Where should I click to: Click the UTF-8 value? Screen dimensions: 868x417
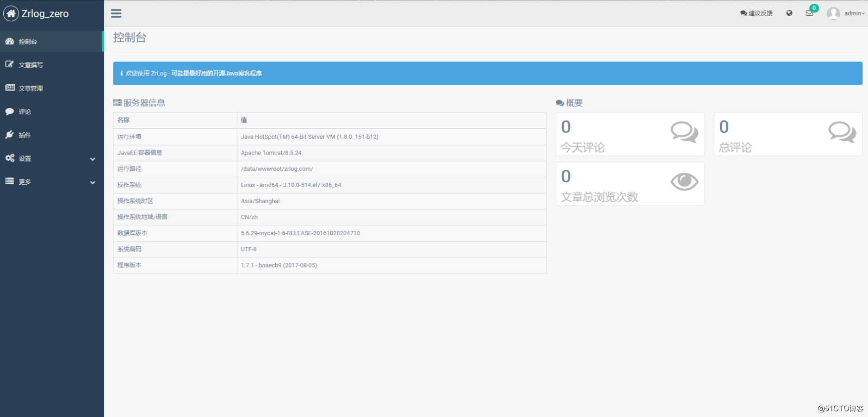[249, 249]
